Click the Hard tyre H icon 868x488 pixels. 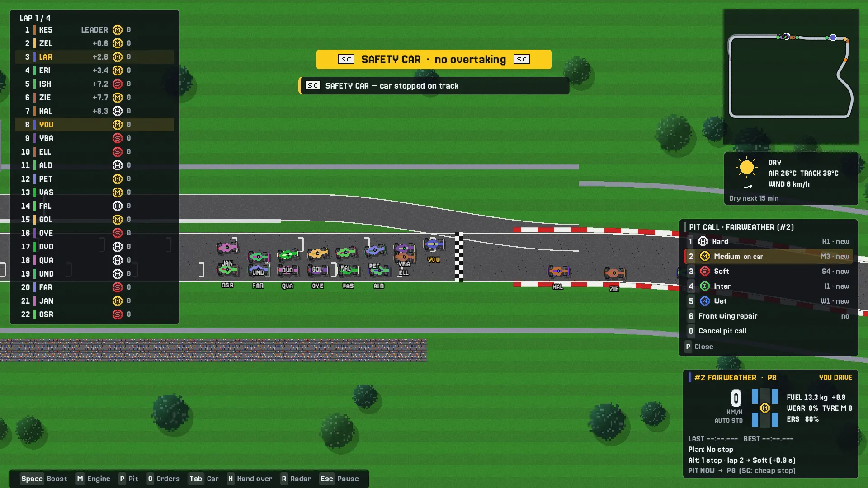coord(703,241)
